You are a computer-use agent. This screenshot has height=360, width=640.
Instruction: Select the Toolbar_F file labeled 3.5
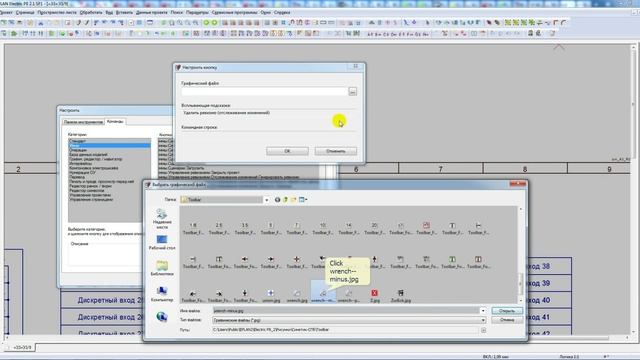click(x=244, y=229)
